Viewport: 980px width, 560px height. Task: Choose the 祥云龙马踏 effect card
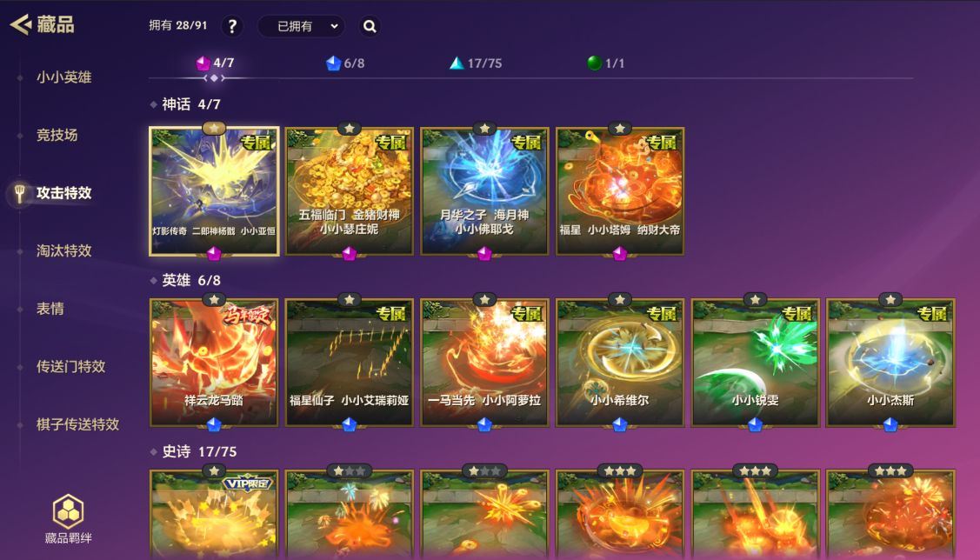214,363
